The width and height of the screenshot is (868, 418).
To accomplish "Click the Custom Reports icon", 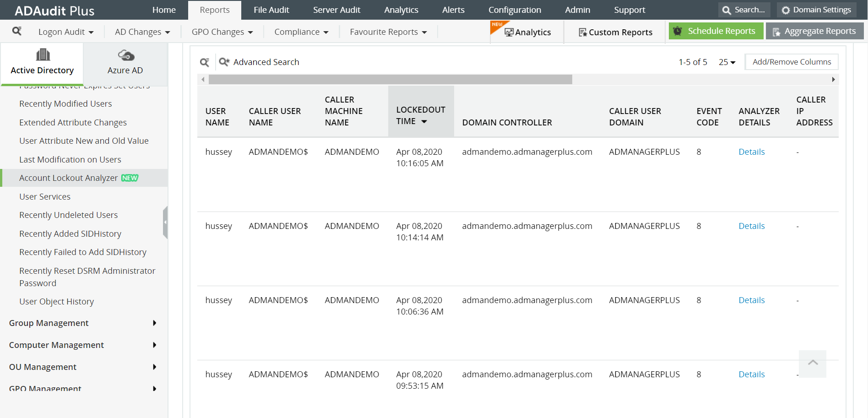I will coord(583,32).
